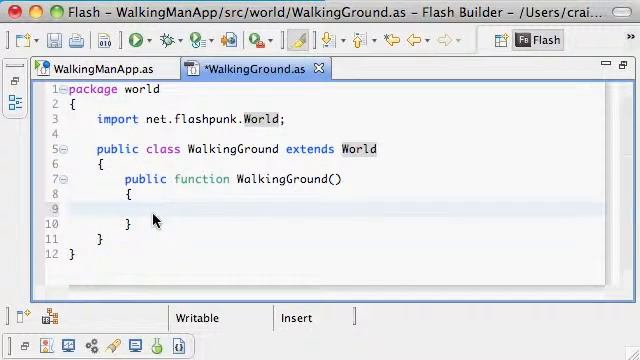
Task: Click the 'package' keyword on line 1
Action: pos(93,89)
